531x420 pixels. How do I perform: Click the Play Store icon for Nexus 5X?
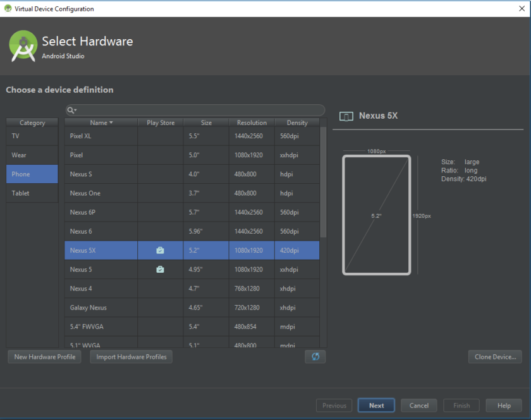(161, 251)
